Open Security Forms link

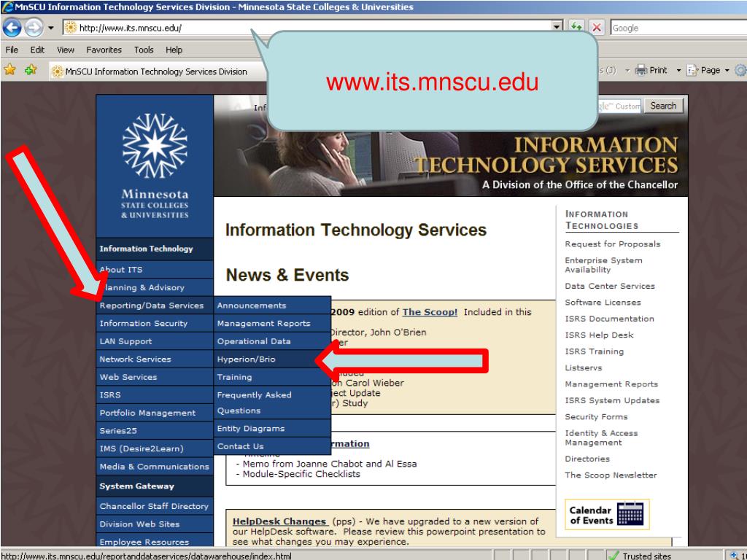point(596,416)
